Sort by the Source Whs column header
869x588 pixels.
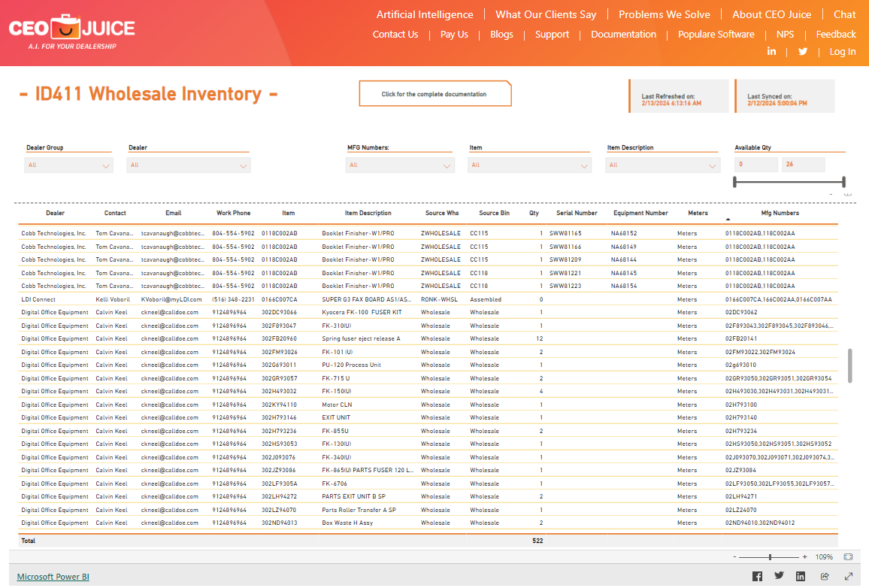click(442, 213)
